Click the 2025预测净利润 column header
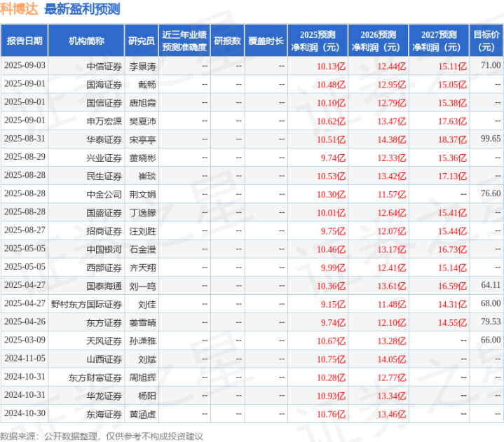Viewport: 504px width, 442px height. click(x=318, y=41)
